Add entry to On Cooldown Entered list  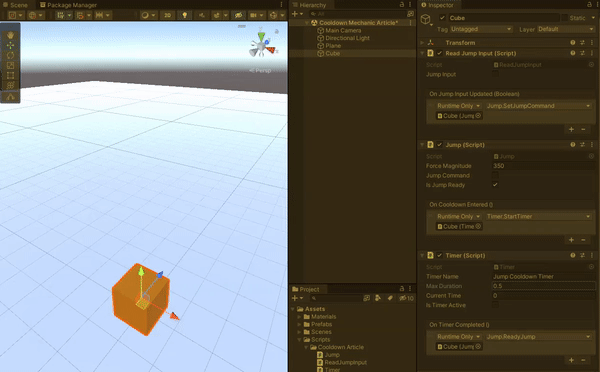pyautogui.click(x=571, y=240)
